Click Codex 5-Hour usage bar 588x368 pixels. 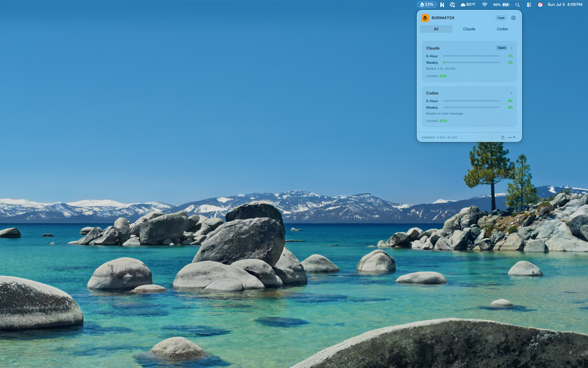coord(471,101)
